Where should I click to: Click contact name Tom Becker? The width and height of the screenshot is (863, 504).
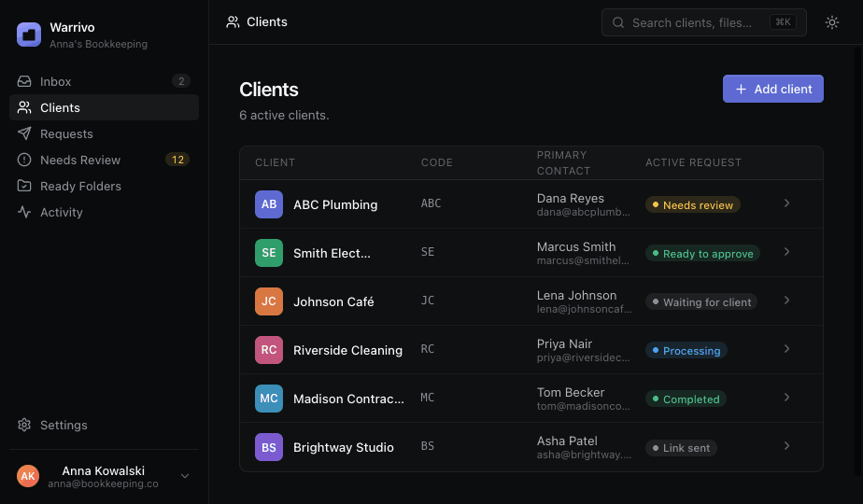571,392
